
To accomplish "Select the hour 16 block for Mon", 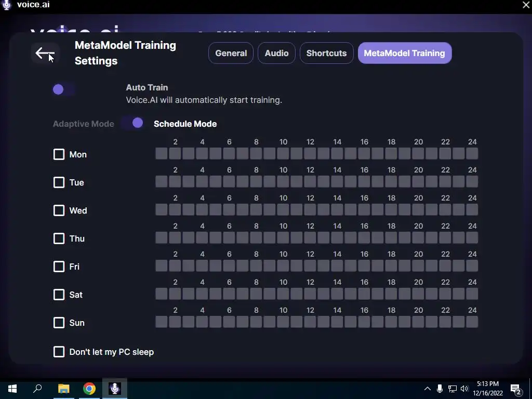I will (364, 153).
